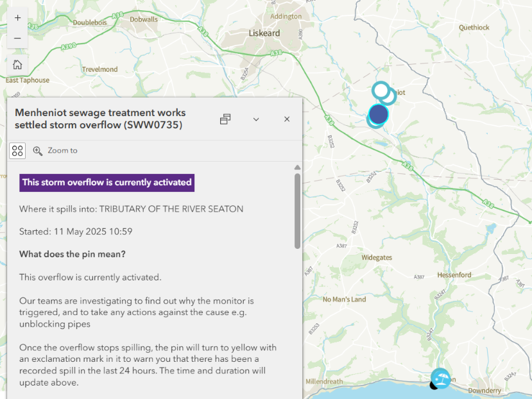Click the Dobwalls label on map
Viewport: 532px width, 399px height.
(x=143, y=20)
